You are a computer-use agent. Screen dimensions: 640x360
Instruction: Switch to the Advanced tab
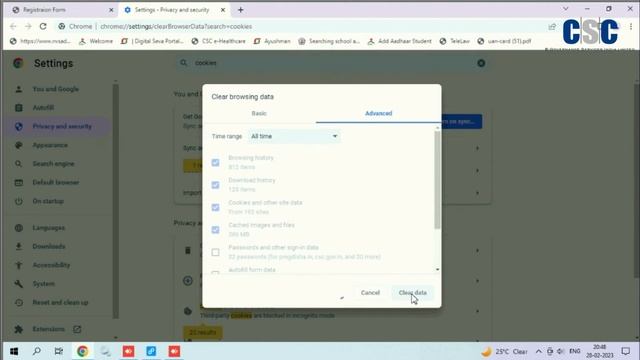378,113
